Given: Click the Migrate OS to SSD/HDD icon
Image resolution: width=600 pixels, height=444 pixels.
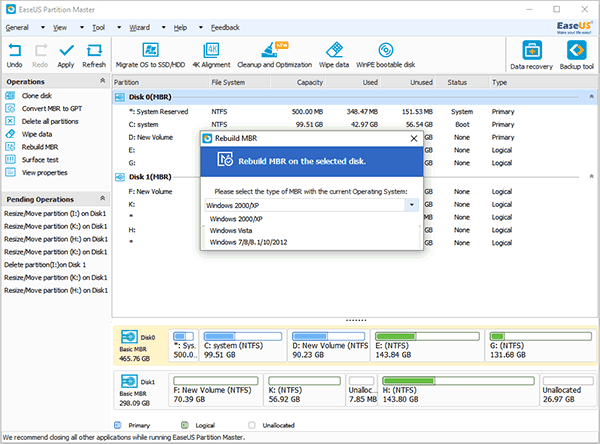Looking at the screenshot, I should (x=150, y=50).
